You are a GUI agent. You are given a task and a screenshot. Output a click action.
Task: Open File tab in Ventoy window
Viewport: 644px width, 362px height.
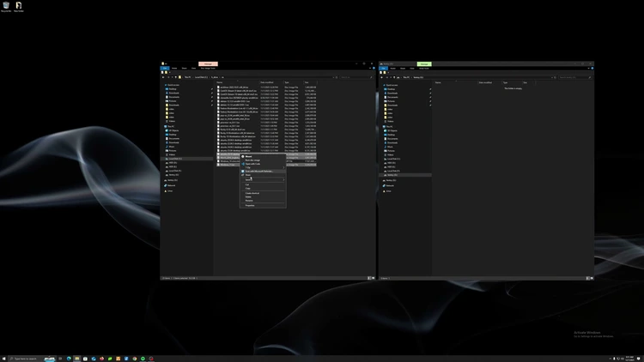click(383, 68)
